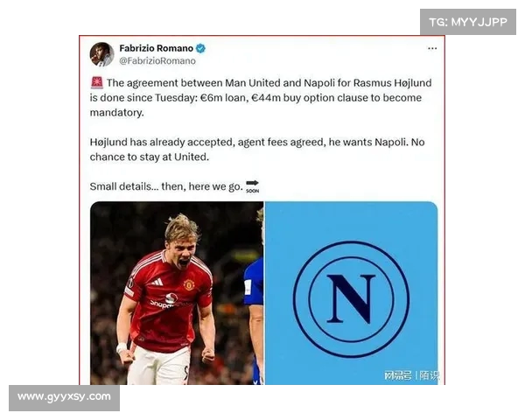Click the Snapdragon sponsor logo on shirt
The image size is (525, 420).
tap(164, 301)
